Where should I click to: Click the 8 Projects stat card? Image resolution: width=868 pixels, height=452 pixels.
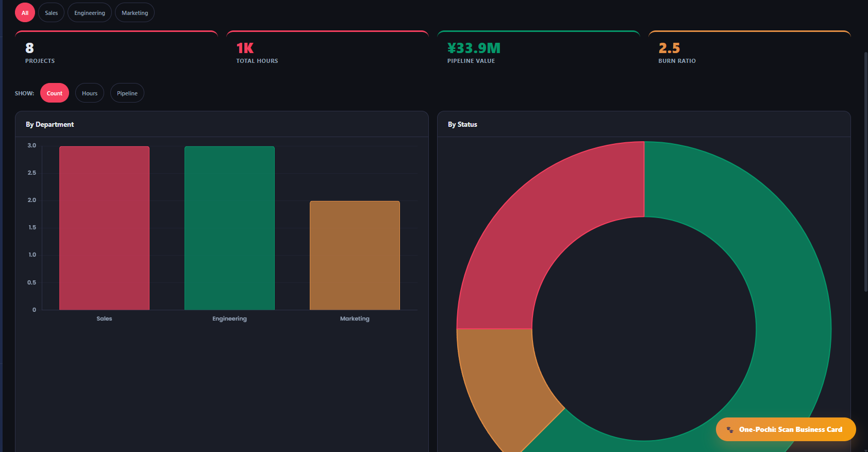tap(116, 51)
